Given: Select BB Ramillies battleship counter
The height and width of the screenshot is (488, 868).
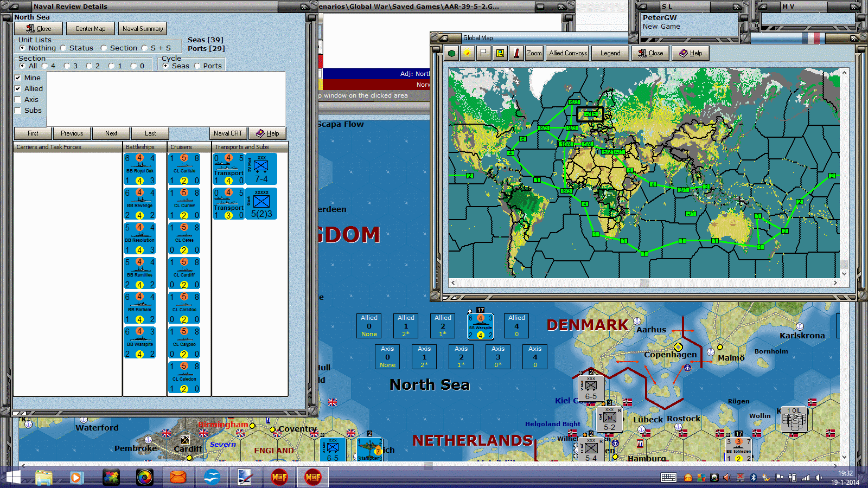Looking at the screenshot, I should (140, 273).
